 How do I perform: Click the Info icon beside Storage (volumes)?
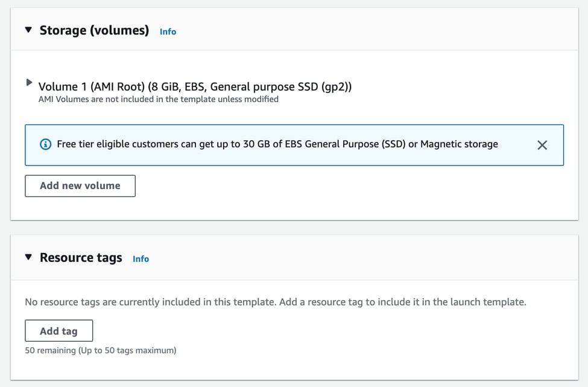pos(168,31)
